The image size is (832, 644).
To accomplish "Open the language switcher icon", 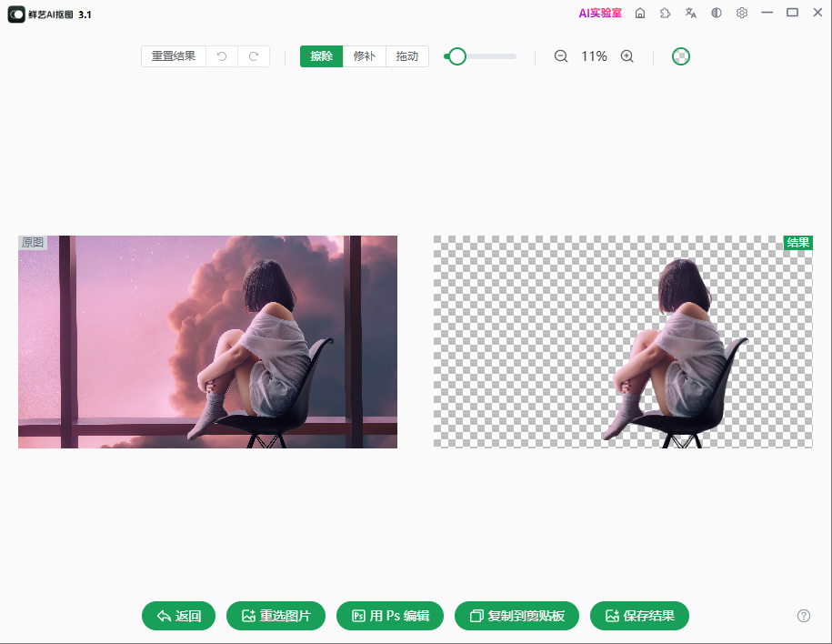I will (689, 14).
